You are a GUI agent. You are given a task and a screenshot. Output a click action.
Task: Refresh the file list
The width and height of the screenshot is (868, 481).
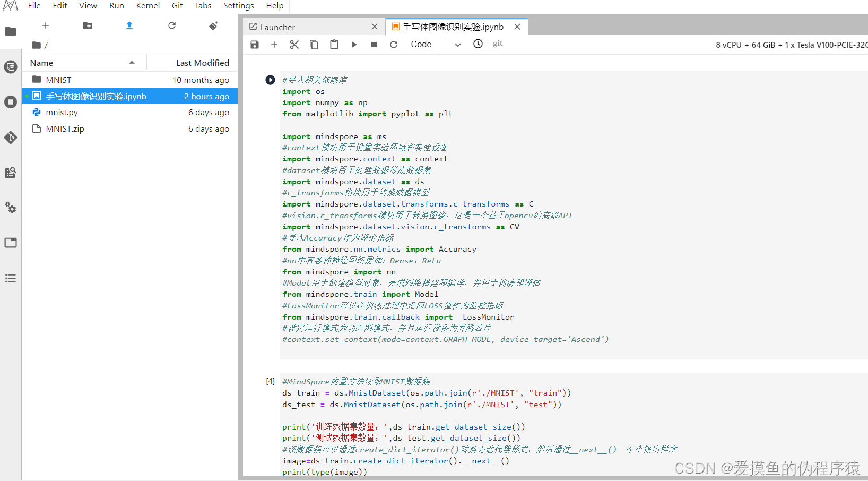pyautogui.click(x=172, y=25)
